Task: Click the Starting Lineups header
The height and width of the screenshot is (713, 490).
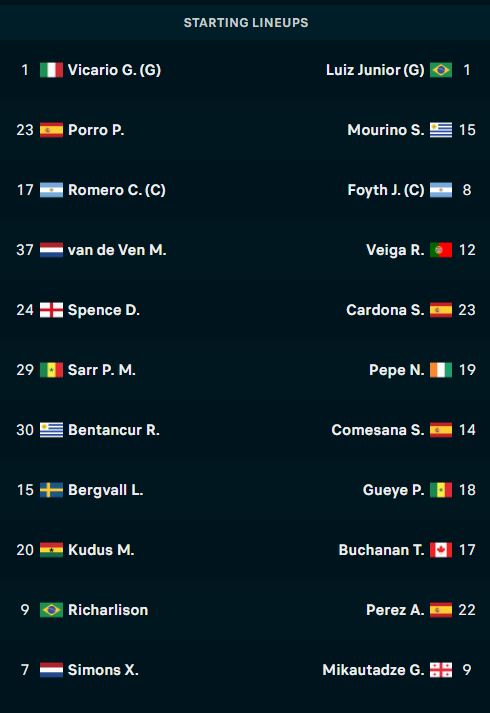Action: pyautogui.click(x=245, y=23)
